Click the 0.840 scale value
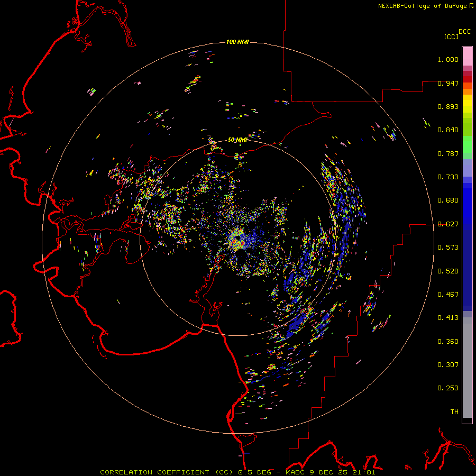This screenshot has height=476, width=476. click(448, 130)
